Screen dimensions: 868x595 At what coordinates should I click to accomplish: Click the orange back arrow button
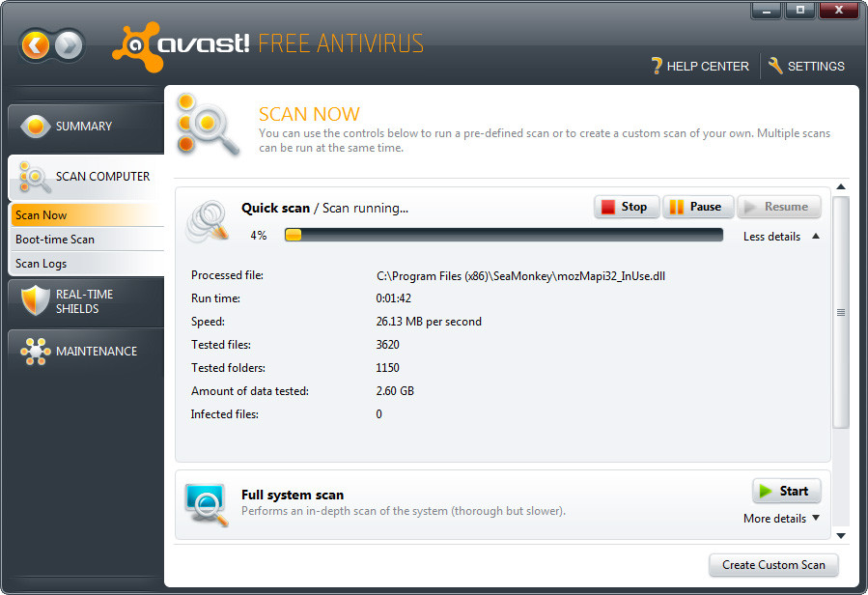pos(36,45)
